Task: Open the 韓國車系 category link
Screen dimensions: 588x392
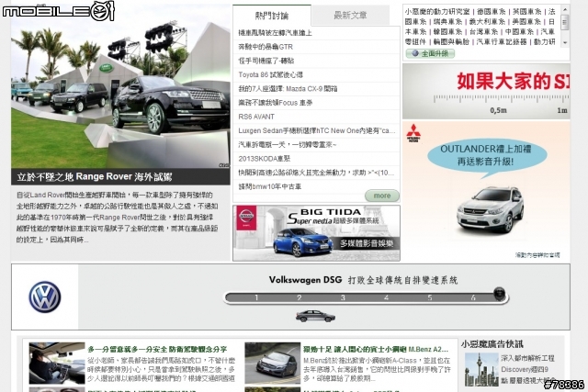Action: coord(447,32)
